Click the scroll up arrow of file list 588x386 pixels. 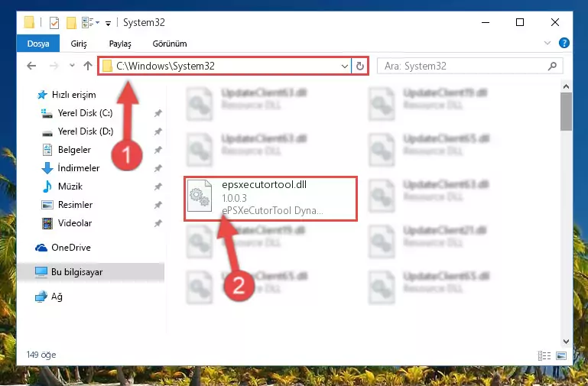[x=566, y=86]
